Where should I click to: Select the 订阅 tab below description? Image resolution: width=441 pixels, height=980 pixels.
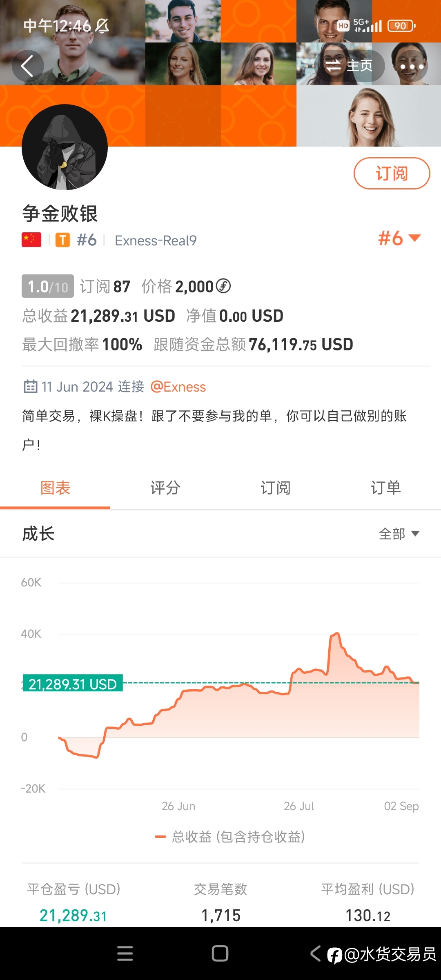point(276,488)
